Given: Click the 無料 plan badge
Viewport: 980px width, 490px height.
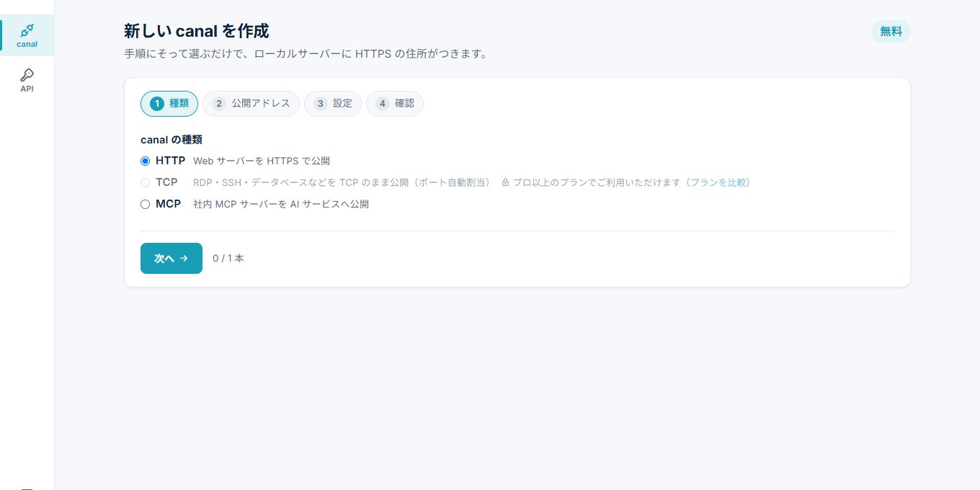Looking at the screenshot, I should [x=891, y=32].
